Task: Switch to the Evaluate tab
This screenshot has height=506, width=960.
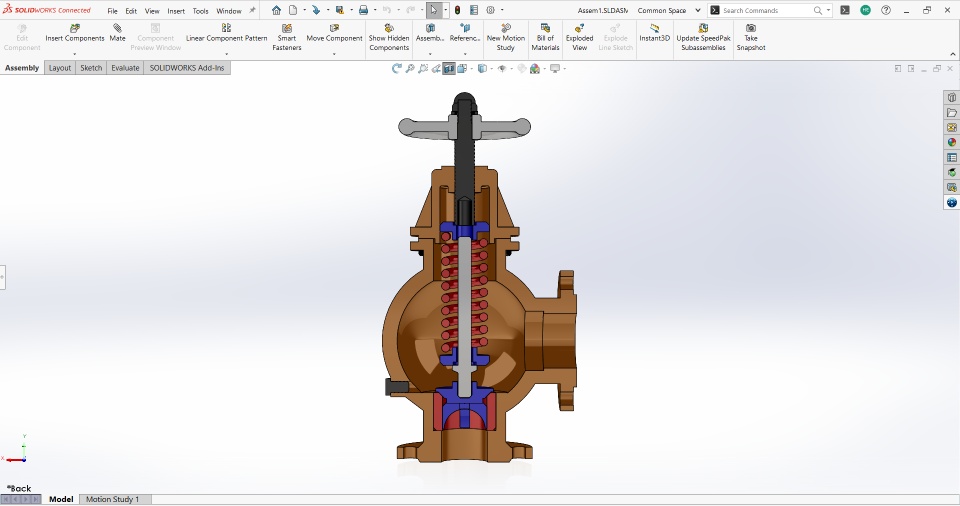Action: [x=125, y=68]
